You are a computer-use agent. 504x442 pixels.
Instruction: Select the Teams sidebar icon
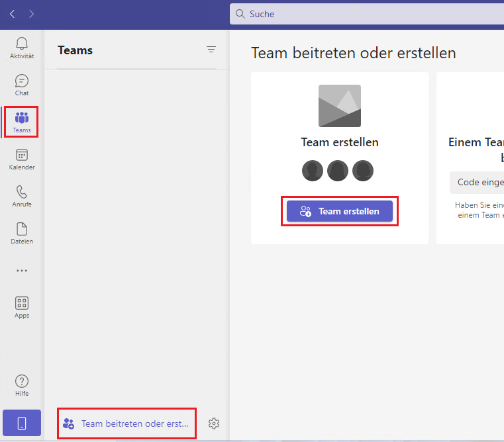(22, 122)
